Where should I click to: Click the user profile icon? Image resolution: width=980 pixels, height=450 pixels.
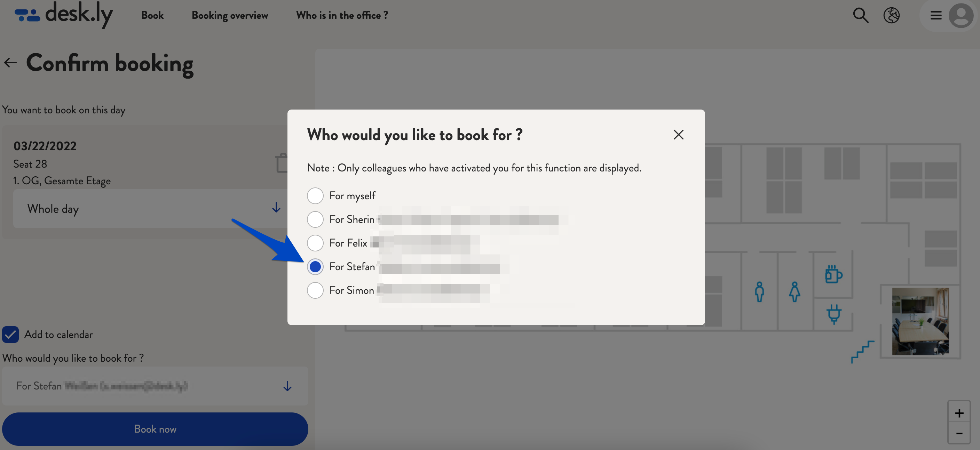[x=961, y=15]
